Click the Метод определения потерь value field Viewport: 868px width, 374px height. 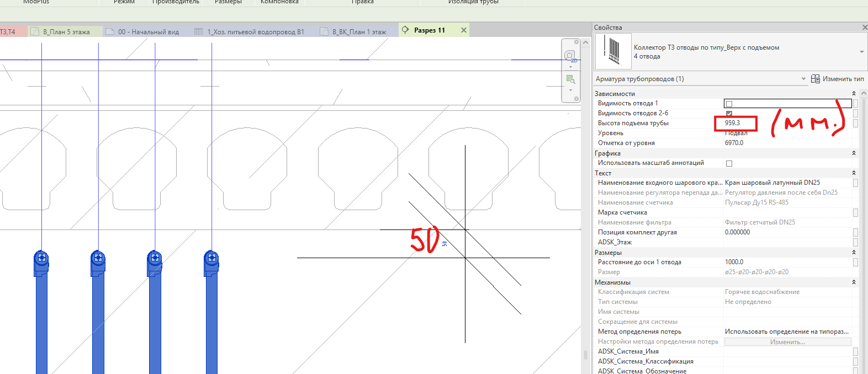[x=788, y=332]
